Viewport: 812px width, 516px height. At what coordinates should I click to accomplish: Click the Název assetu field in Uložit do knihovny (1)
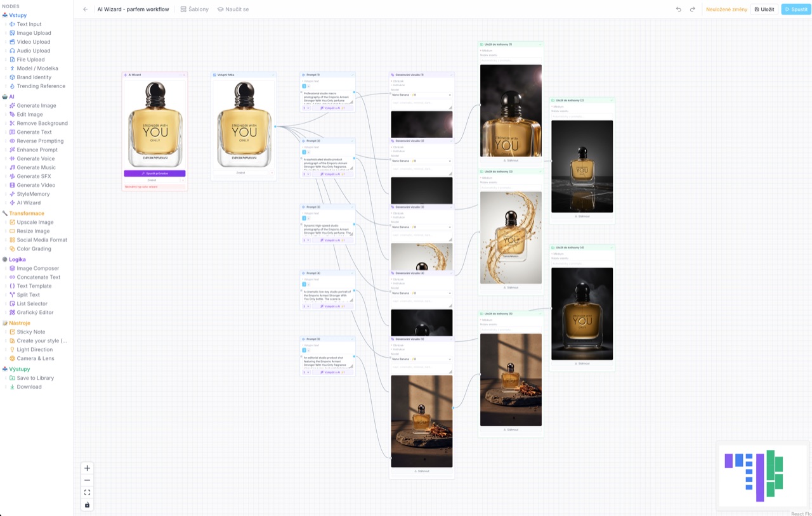pyautogui.click(x=511, y=60)
